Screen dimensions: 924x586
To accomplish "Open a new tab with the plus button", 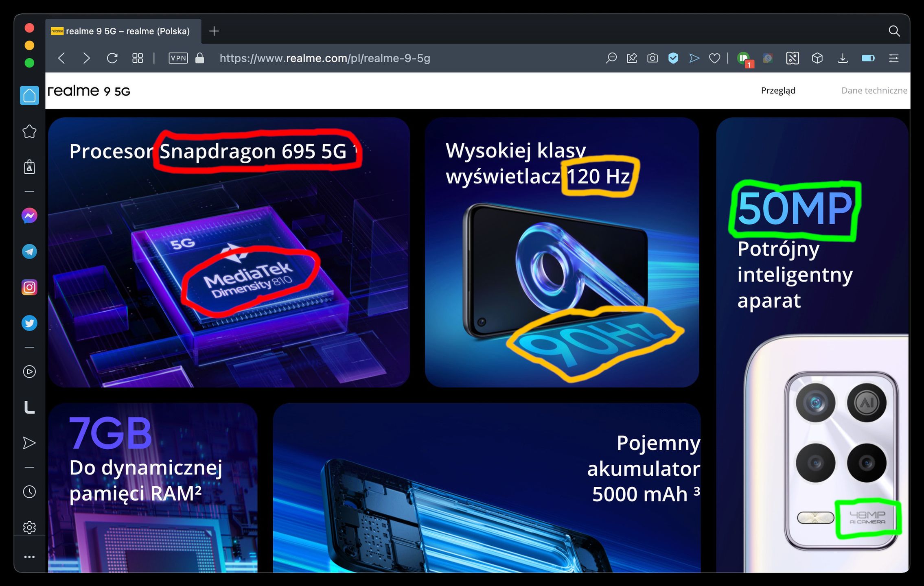I will 214,31.
